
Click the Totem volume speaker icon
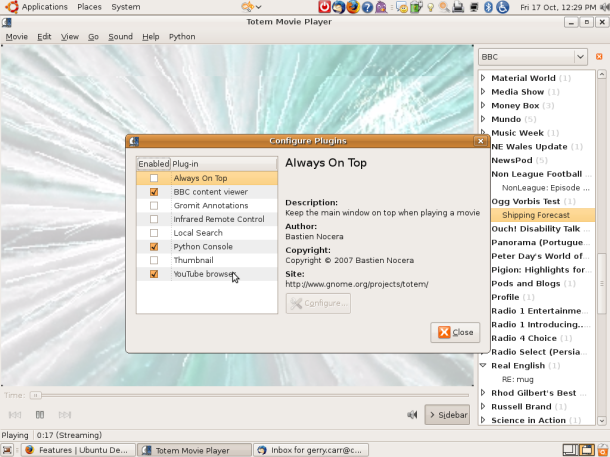[x=412, y=415]
